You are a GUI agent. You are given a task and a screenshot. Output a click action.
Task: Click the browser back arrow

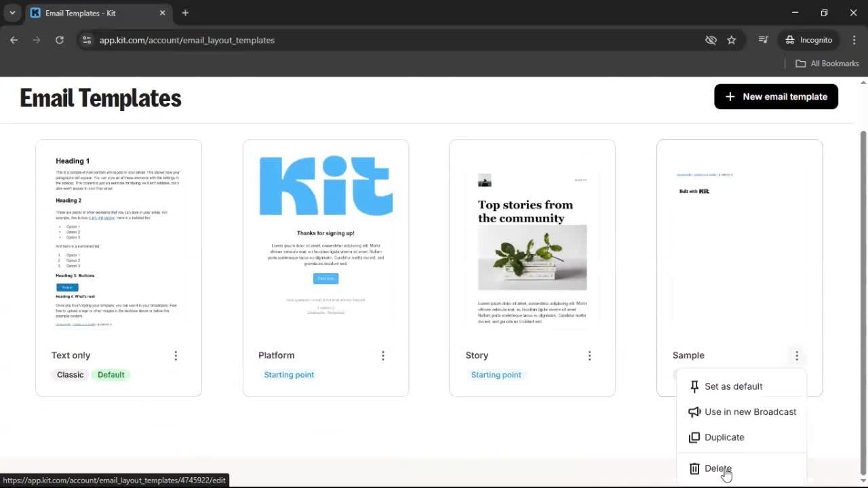14,40
